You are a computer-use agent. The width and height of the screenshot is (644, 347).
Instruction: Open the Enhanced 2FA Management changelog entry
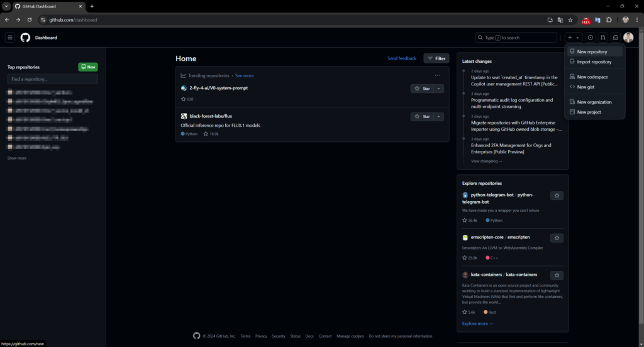[x=511, y=148]
